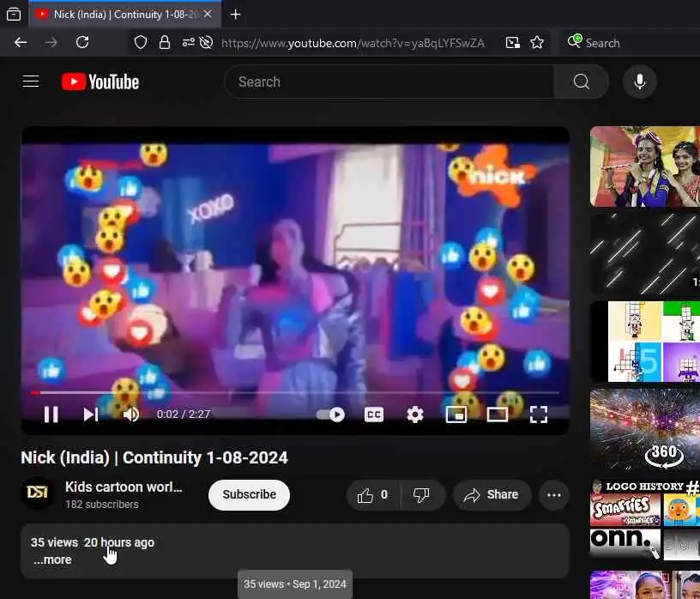Go forward in browser history

coord(51,43)
